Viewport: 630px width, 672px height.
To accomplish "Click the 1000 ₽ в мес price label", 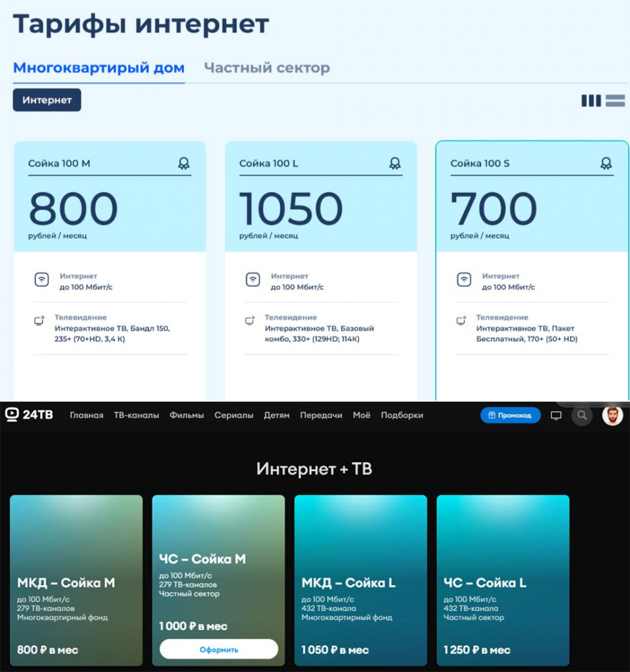I will coord(193,626).
